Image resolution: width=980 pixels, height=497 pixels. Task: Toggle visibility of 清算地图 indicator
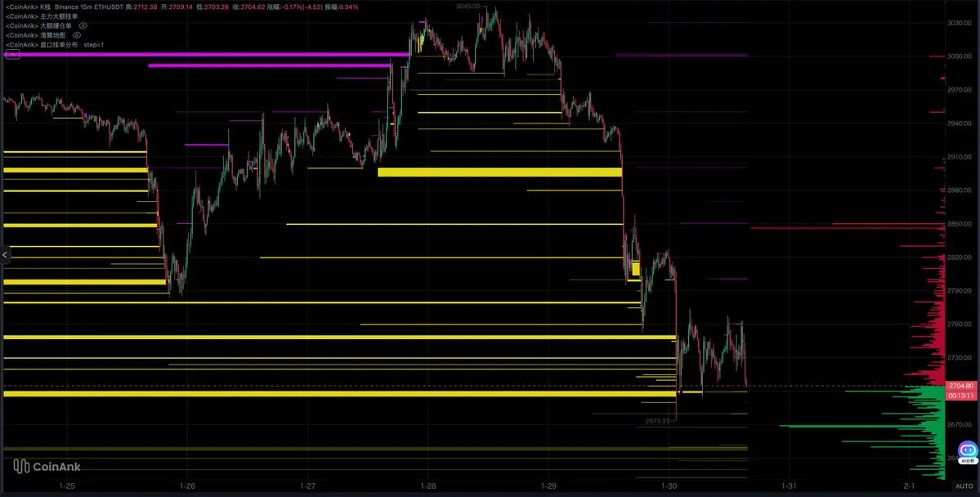(78, 36)
